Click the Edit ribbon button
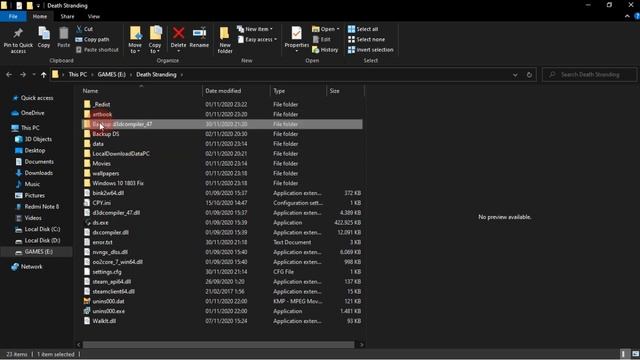 [x=322, y=40]
